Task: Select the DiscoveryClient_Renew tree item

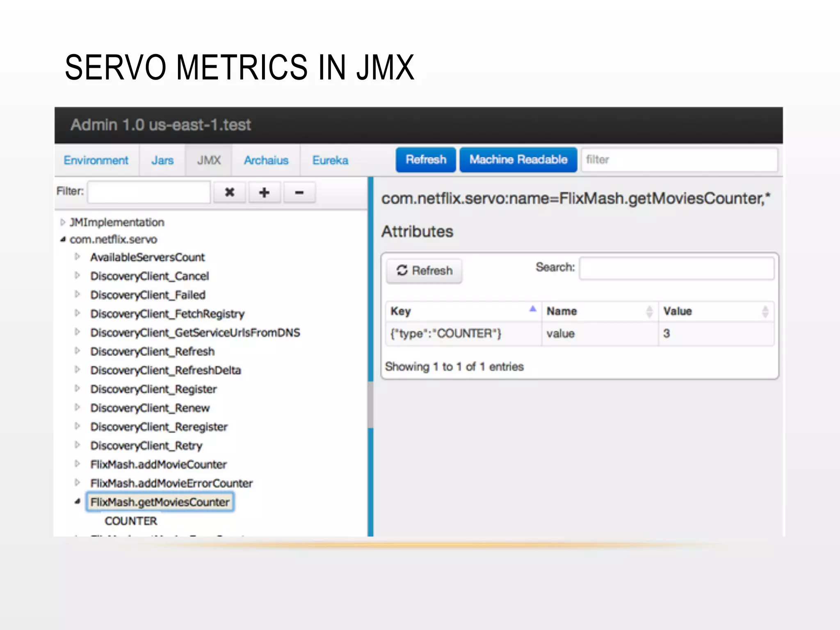Action: click(150, 408)
